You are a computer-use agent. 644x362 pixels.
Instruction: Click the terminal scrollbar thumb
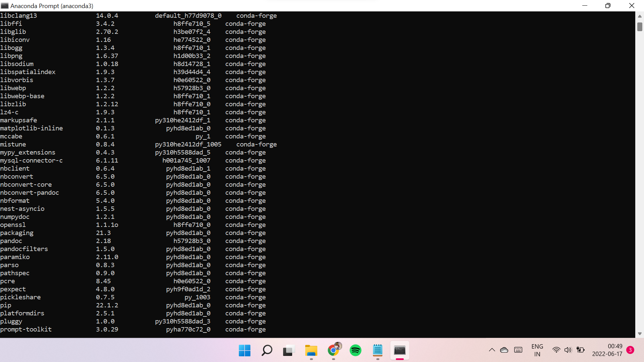pos(640,27)
